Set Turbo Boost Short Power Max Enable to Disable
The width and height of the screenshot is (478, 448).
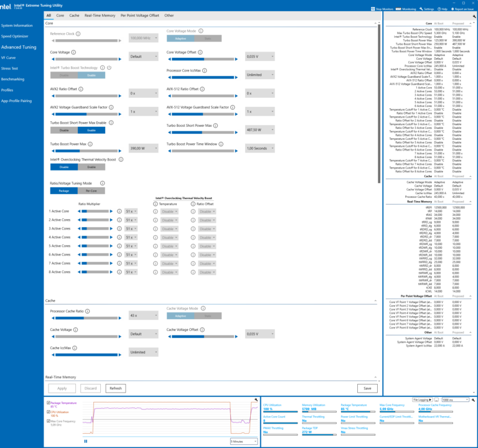click(x=63, y=130)
